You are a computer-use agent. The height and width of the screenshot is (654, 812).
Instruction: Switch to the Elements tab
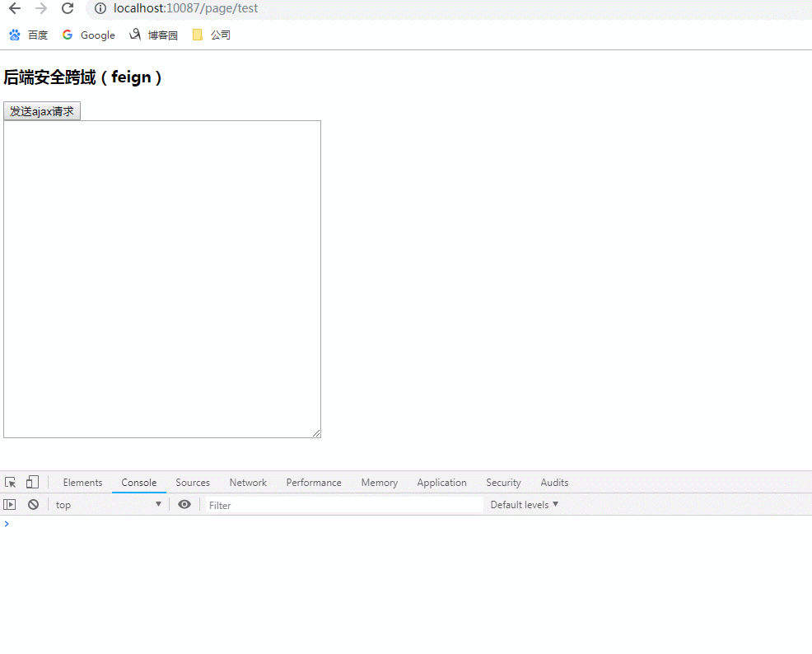pos(83,482)
